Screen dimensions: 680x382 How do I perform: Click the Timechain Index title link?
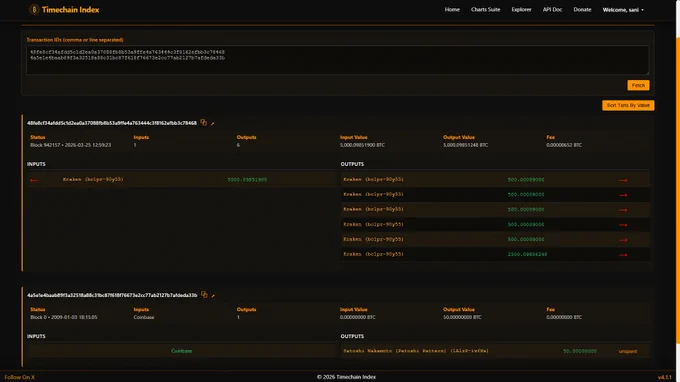click(x=70, y=10)
